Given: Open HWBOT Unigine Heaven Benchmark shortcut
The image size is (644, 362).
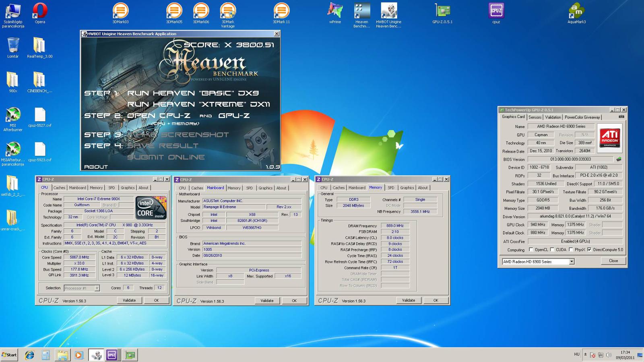Looking at the screenshot, I should pos(388,15).
